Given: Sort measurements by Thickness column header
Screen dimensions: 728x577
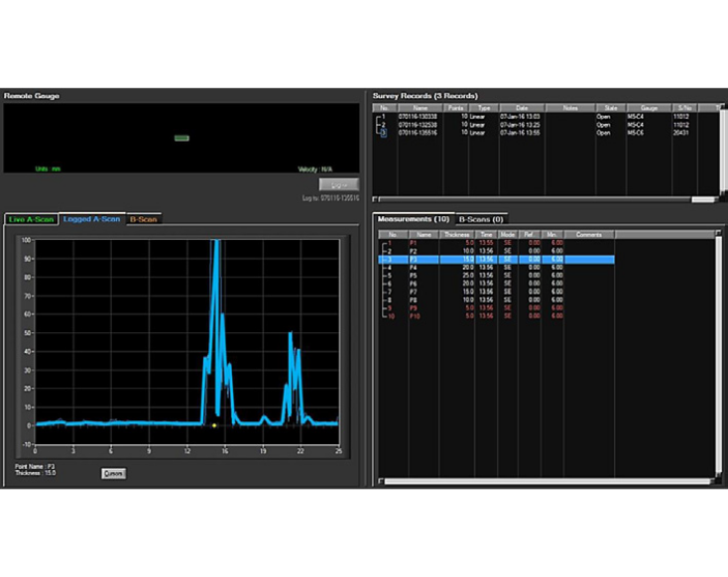Looking at the screenshot, I should (457, 235).
